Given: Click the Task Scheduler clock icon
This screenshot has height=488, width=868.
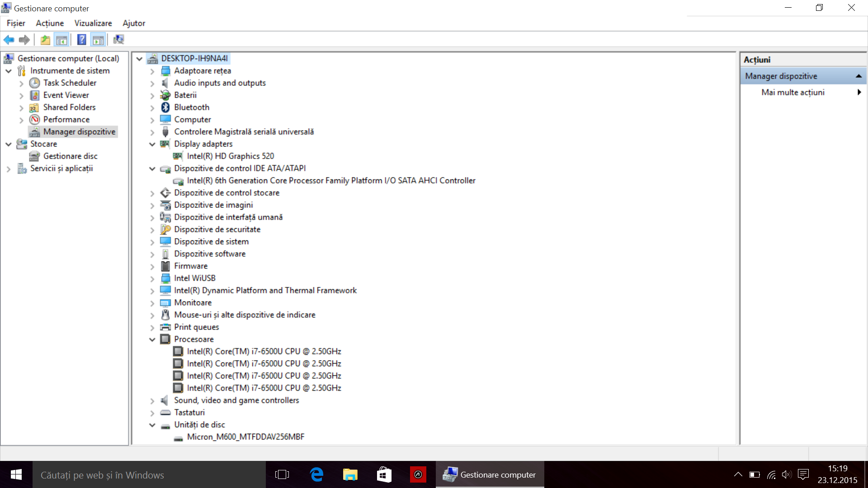Looking at the screenshot, I should [x=34, y=83].
